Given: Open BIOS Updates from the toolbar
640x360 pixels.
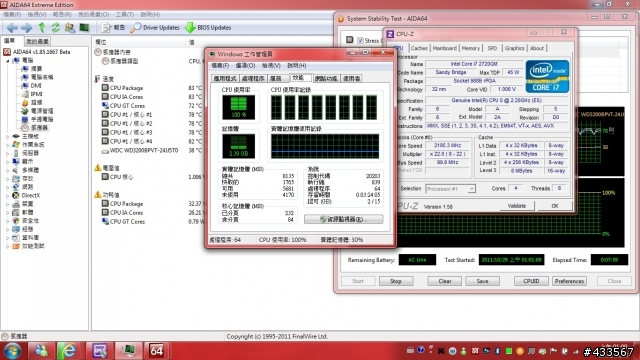Looking at the screenshot, I should click(x=208, y=28).
